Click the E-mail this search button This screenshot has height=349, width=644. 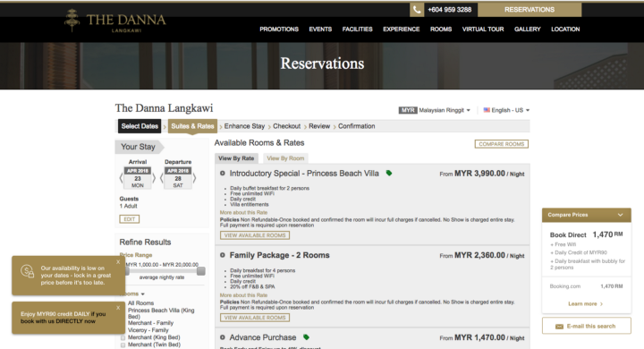(x=587, y=326)
